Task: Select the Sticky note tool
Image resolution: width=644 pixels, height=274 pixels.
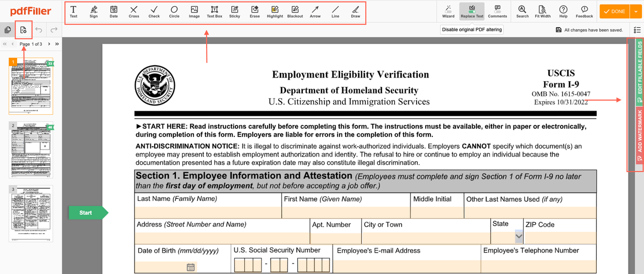Action: coord(235,12)
